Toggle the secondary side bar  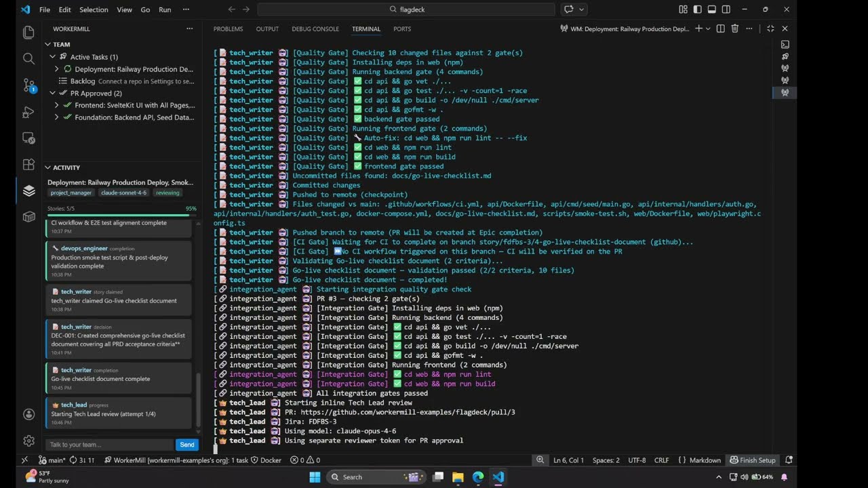pyautogui.click(x=726, y=9)
